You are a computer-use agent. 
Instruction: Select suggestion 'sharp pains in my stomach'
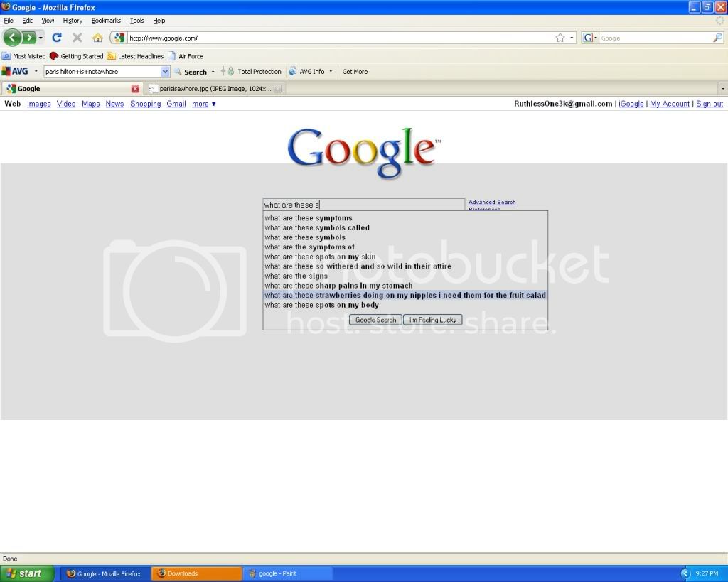click(x=405, y=286)
